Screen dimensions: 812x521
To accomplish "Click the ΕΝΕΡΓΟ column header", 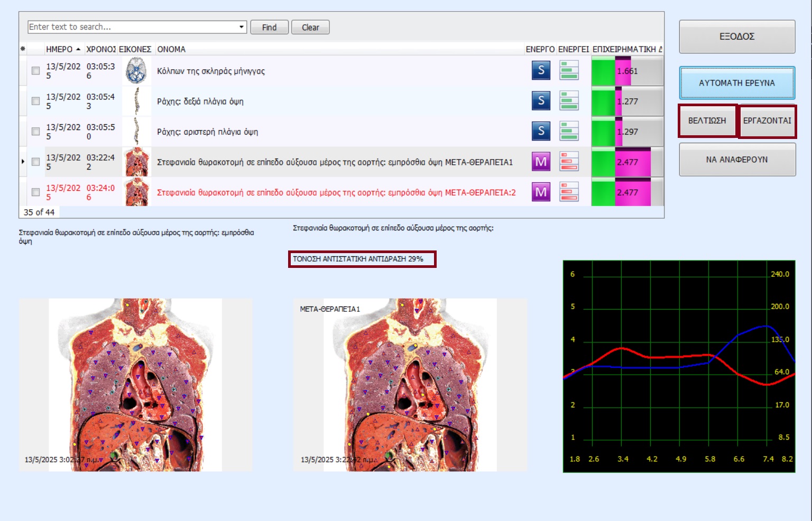I will [x=540, y=49].
